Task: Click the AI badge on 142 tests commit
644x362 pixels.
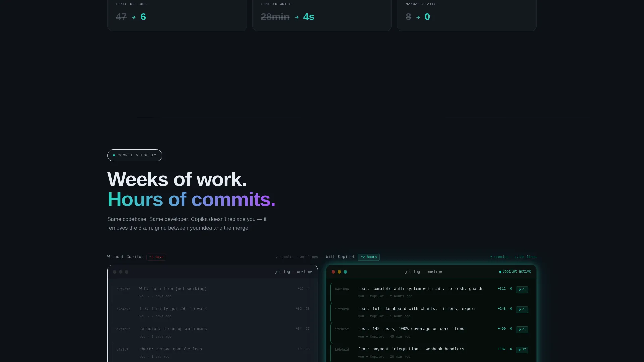Action: tap(522, 329)
